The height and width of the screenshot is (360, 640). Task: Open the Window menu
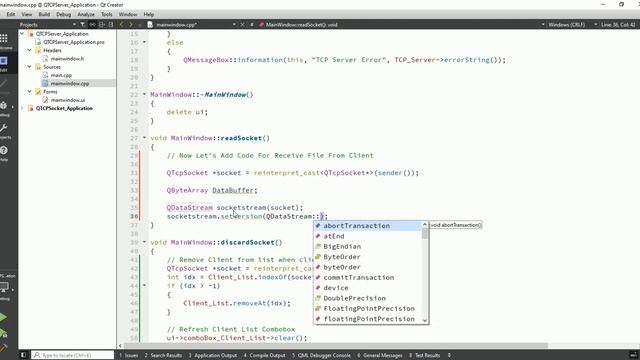128,14
